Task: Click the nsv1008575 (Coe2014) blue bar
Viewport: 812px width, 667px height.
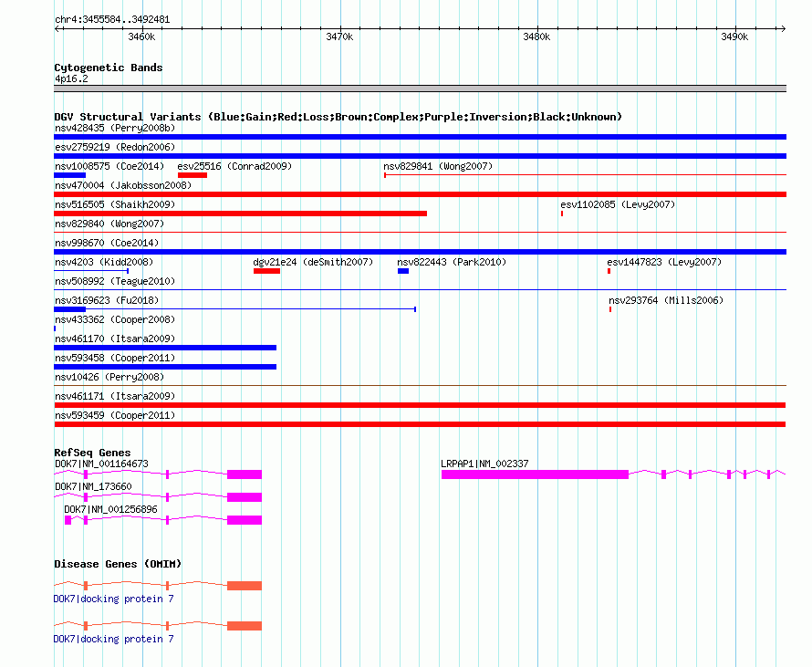Action: (x=70, y=175)
